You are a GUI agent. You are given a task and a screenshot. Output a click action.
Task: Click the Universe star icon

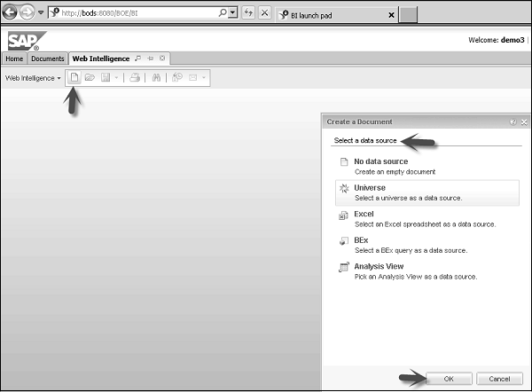tap(344, 188)
